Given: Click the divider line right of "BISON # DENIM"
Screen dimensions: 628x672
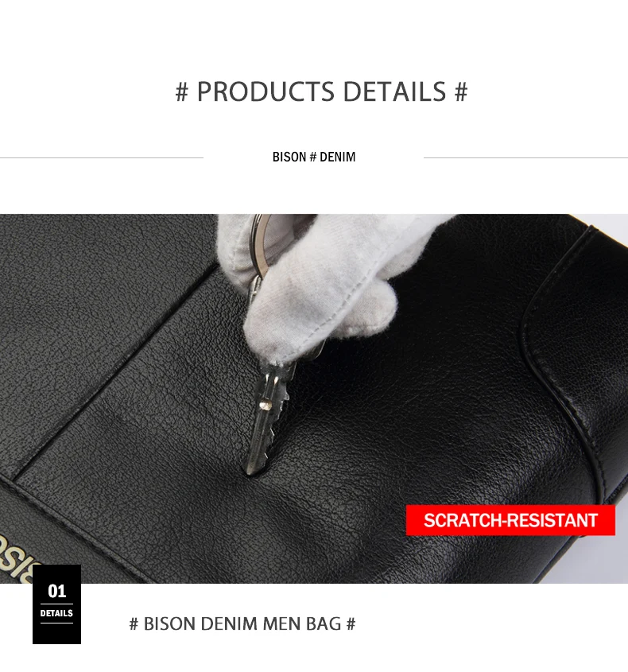Looking at the screenshot, I should pyautogui.click(x=525, y=157).
